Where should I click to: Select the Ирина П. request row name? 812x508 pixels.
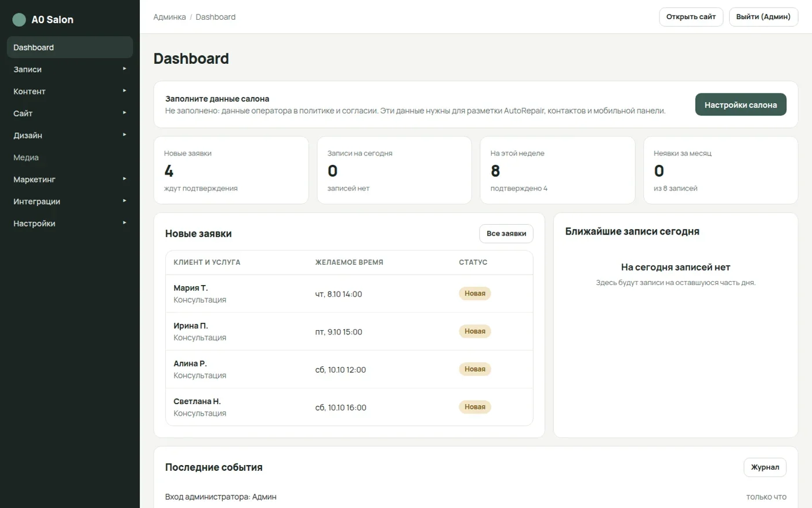[x=191, y=326]
